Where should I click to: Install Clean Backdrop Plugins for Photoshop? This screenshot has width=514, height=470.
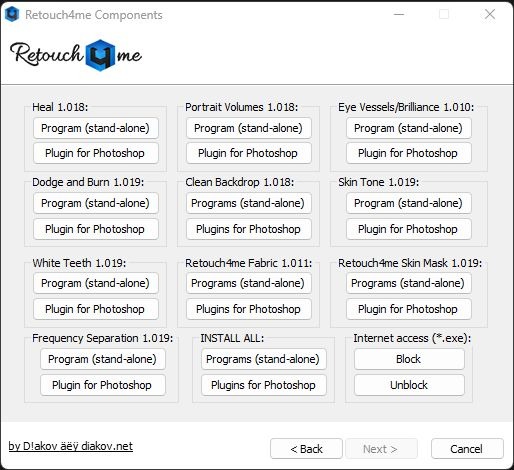click(x=249, y=229)
